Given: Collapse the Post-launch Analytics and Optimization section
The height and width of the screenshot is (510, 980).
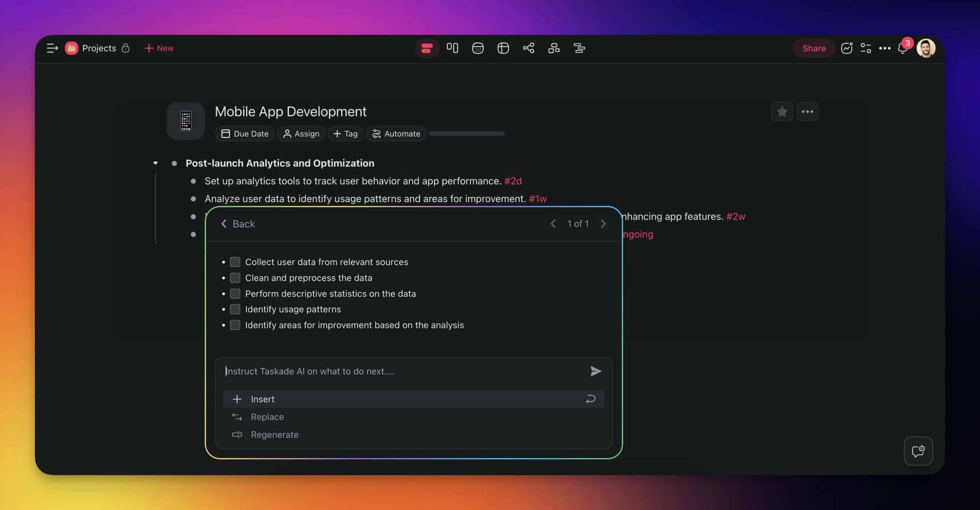Looking at the screenshot, I should point(155,163).
